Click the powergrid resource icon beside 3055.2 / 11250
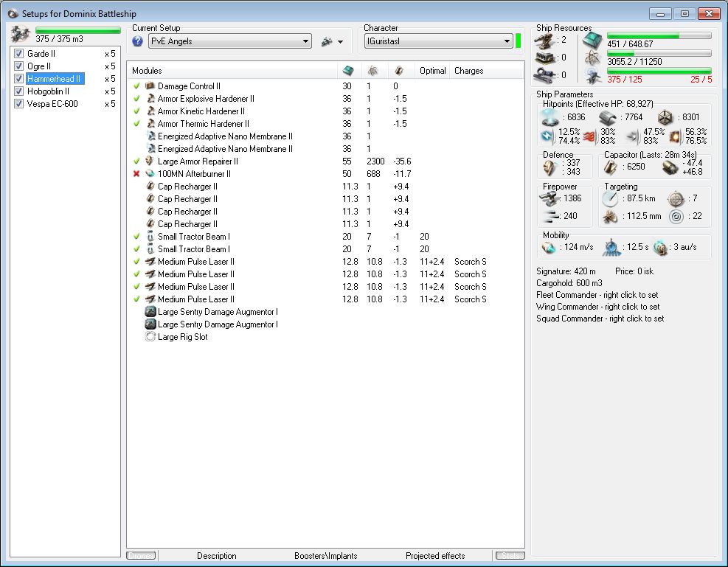This screenshot has height=567, width=728. [x=592, y=58]
